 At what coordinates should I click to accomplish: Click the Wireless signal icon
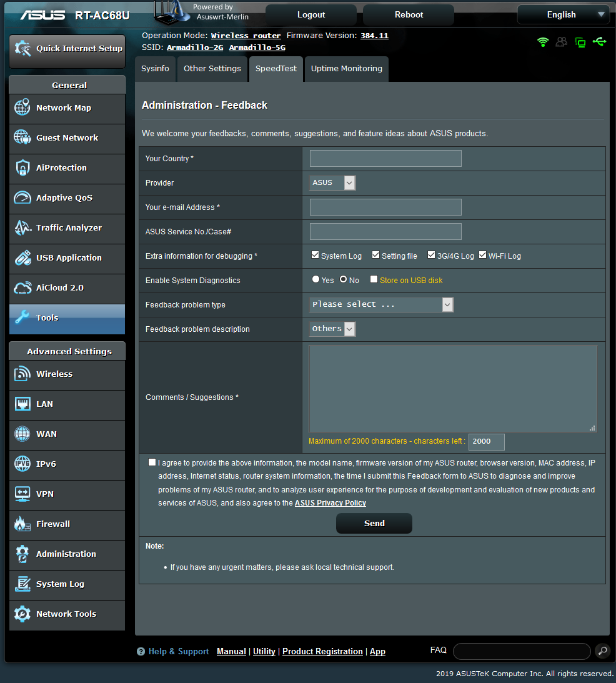(22, 374)
